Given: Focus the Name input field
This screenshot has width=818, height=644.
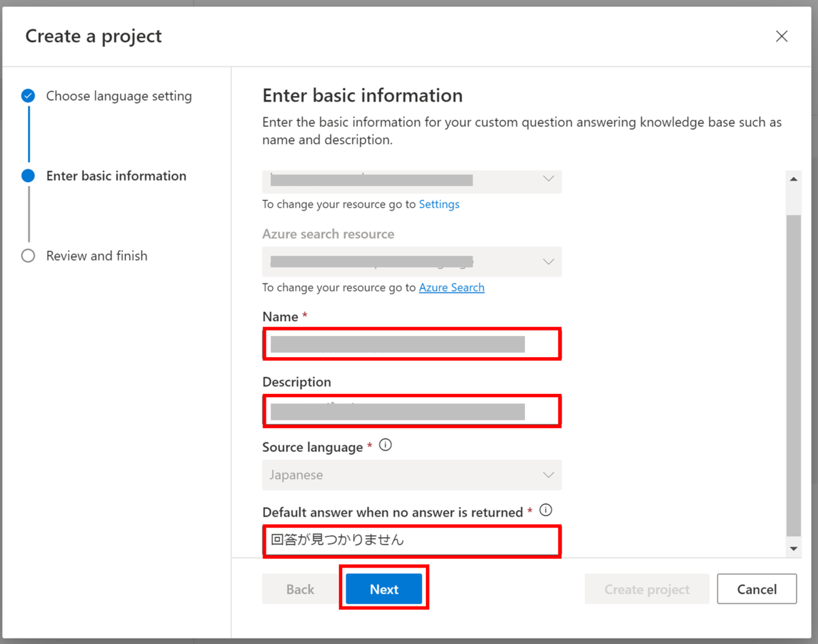Looking at the screenshot, I should [412, 344].
